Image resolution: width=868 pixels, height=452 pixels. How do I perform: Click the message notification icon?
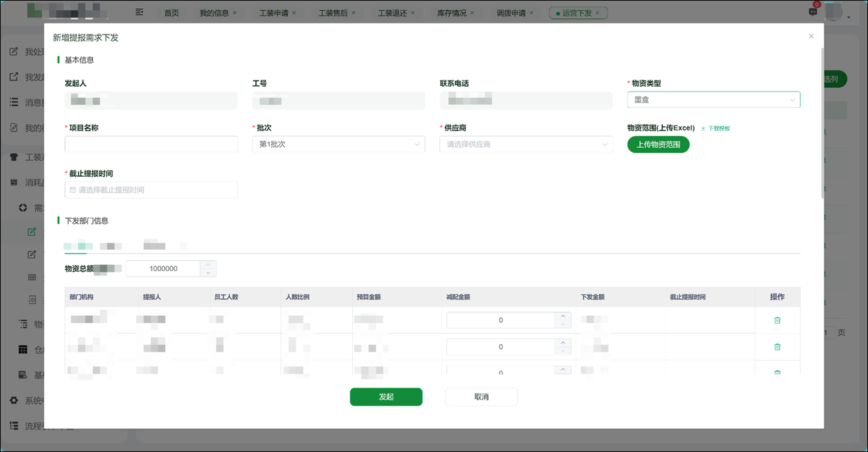(813, 12)
